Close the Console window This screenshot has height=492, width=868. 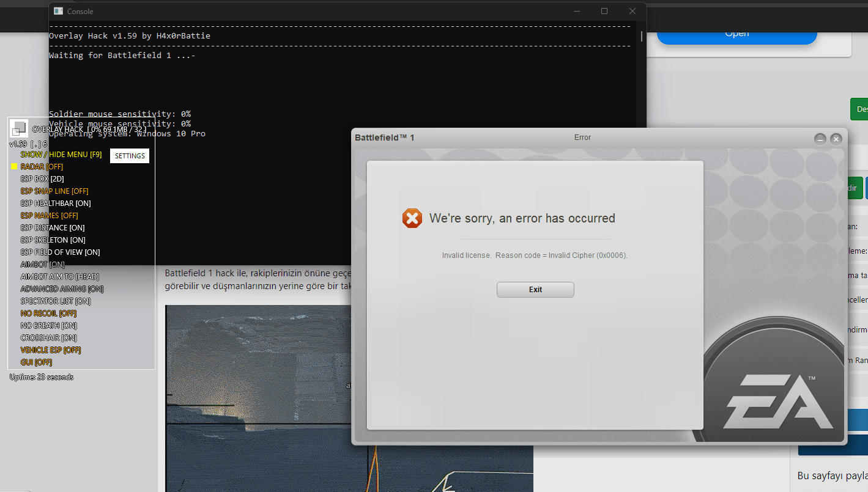[632, 11]
